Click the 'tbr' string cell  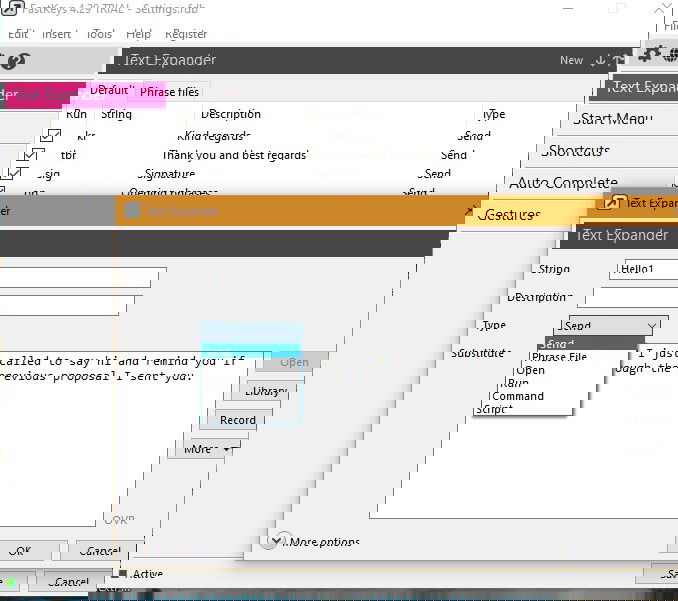click(68, 155)
